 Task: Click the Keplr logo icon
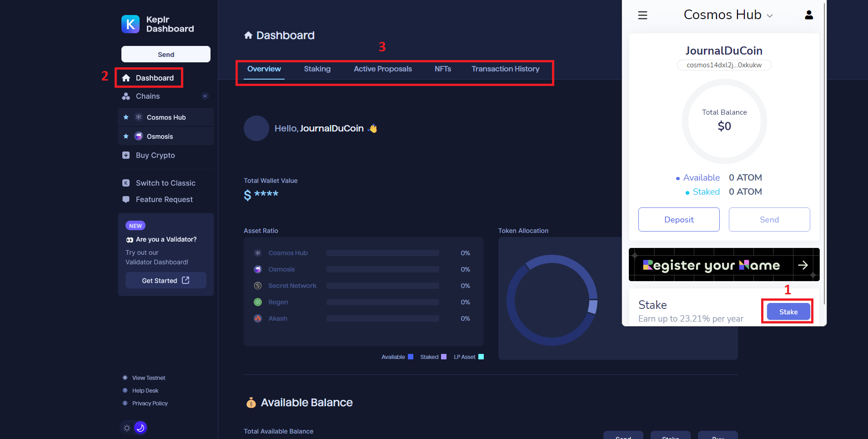coord(130,24)
